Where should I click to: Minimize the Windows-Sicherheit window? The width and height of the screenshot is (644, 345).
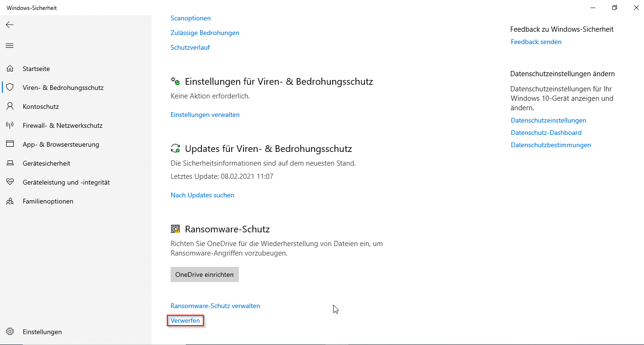click(593, 8)
